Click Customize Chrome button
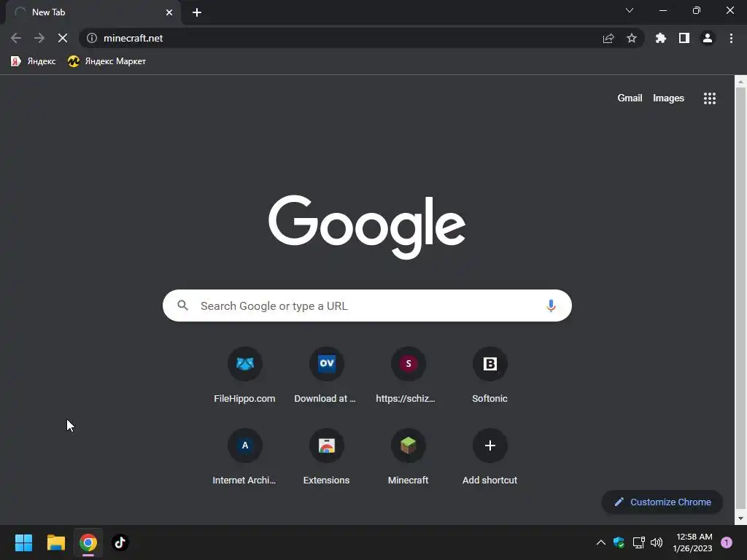Screen dimensions: 747x560 (x=662, y=502)
